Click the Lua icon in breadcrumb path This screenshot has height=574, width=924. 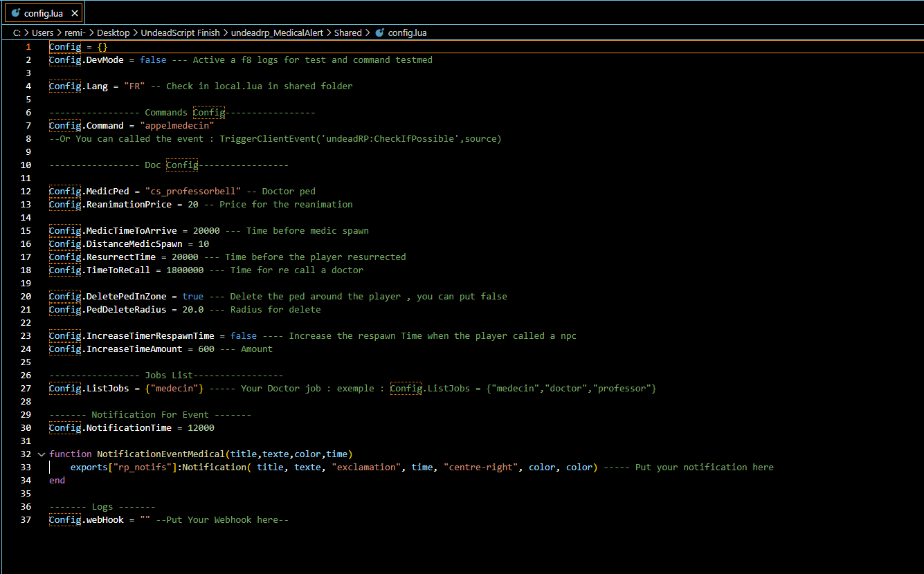coord(379,33)
